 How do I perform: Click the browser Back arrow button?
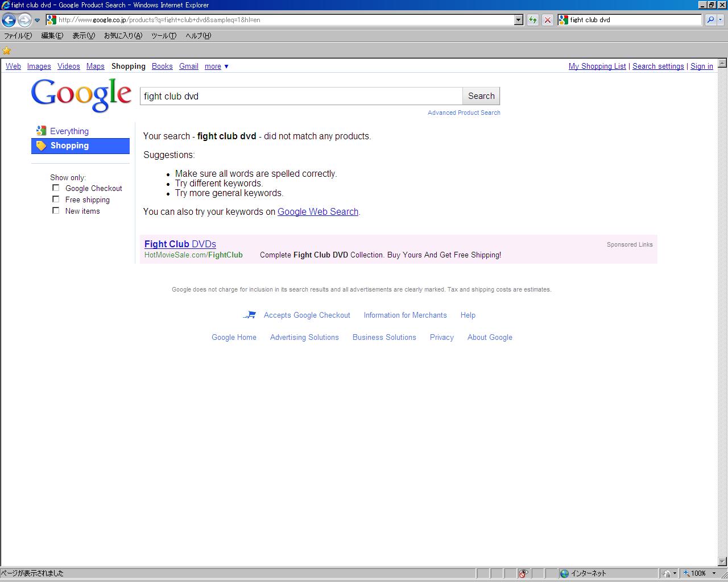(x=9, y=20)
